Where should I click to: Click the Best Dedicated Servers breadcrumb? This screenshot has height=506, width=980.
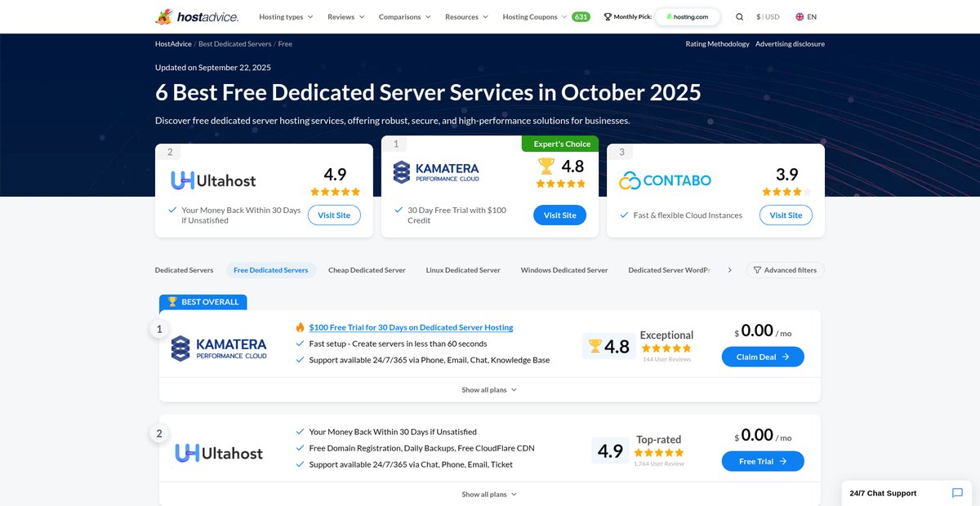point(234,44)
